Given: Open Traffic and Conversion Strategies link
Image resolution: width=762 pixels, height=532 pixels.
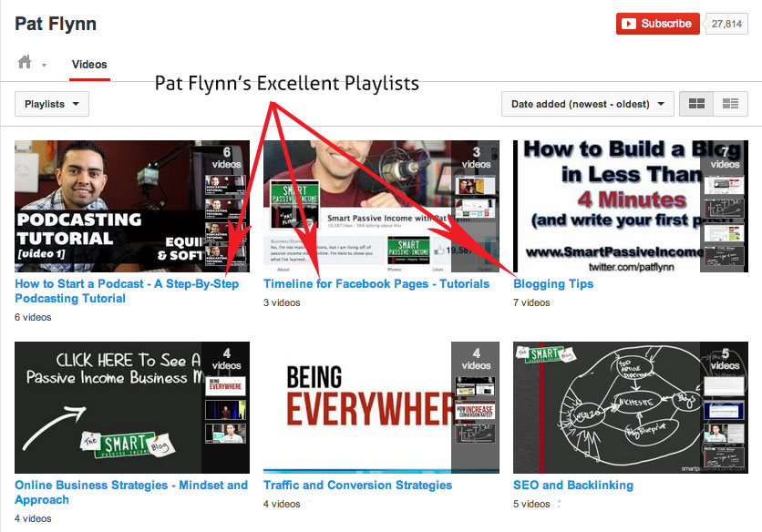Looking at the screenshot, I should click(x=357, y=485).
